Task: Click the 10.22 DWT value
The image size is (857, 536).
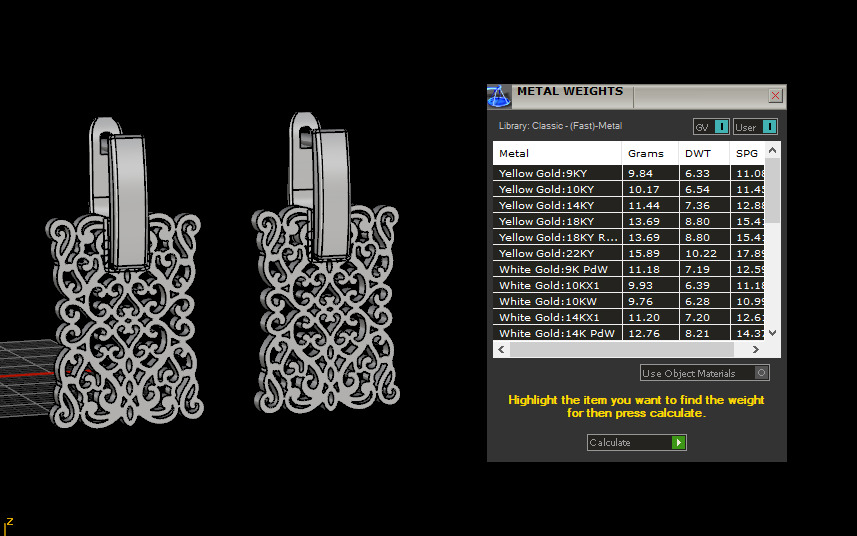Action: (x=701, y=254)
